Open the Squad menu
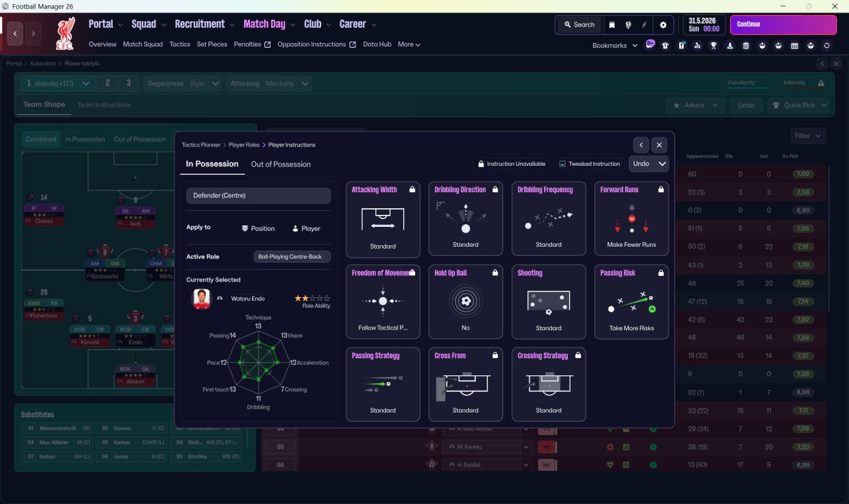 149,24
